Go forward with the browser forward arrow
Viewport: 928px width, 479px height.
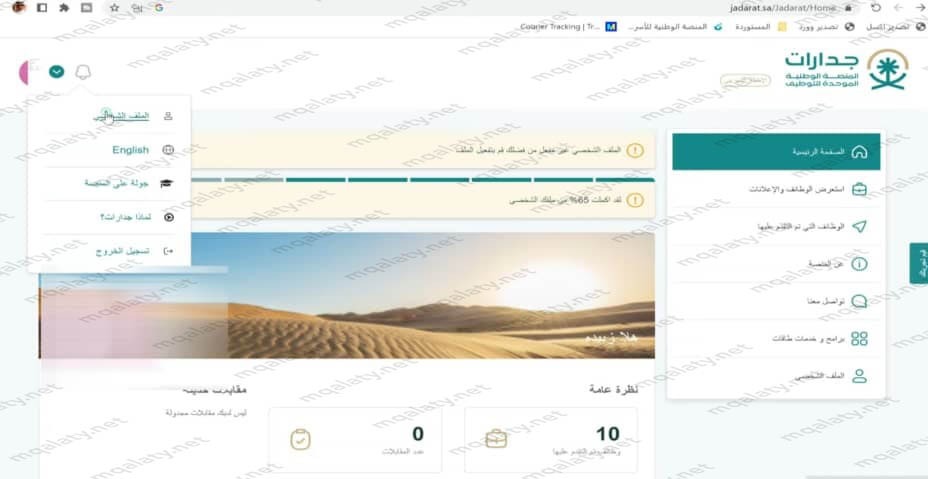coord(898,8)
